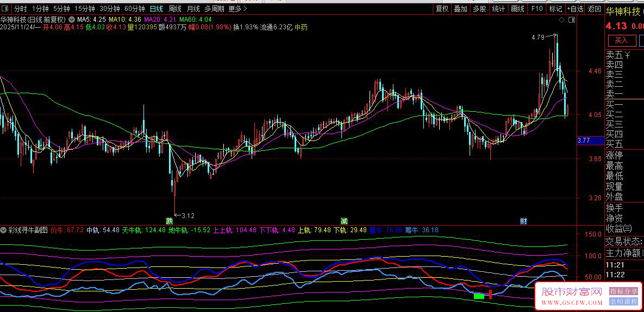This screenshot has width=644, height=312.
Task: Click the green signal block in sub-chart
Action: click(479, 296)
